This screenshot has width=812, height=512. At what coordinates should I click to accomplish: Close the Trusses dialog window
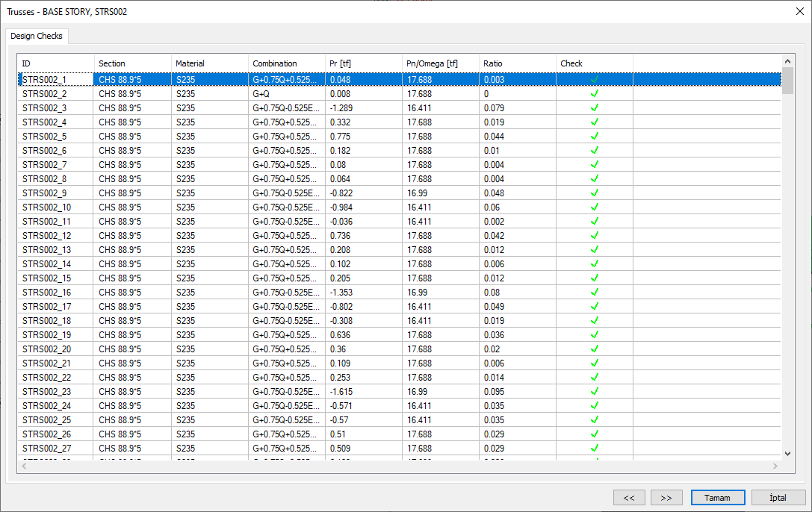click(799, 11)
